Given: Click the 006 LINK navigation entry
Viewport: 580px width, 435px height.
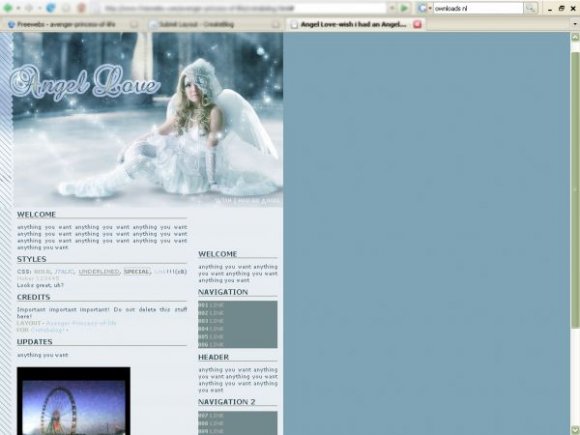Looking at the screenshot, I should click(x=211, y=344).
